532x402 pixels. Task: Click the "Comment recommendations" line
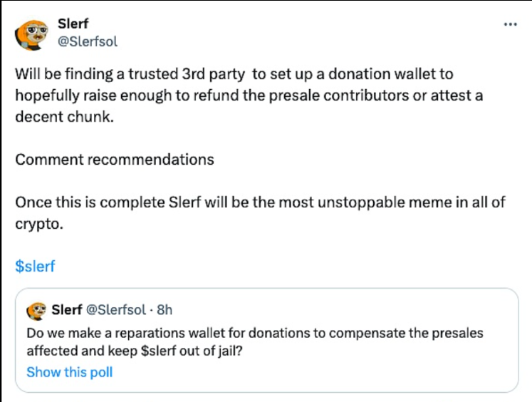(115, 159)
